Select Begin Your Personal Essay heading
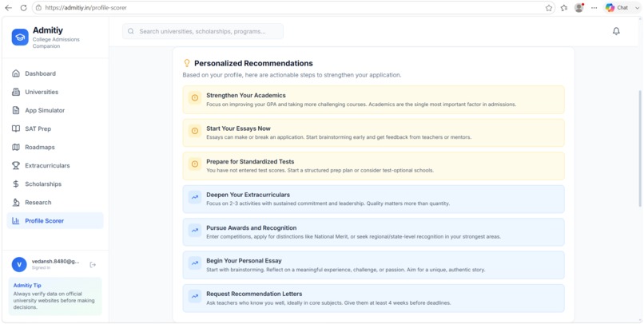 click(244, 260)
